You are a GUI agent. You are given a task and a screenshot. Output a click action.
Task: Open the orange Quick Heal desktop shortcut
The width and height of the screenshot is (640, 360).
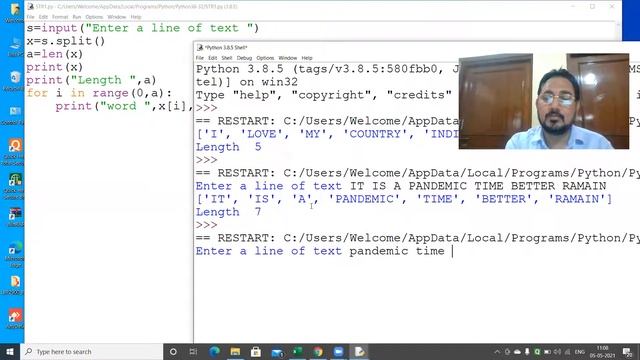pyautogui.click(x=15, y=152)
